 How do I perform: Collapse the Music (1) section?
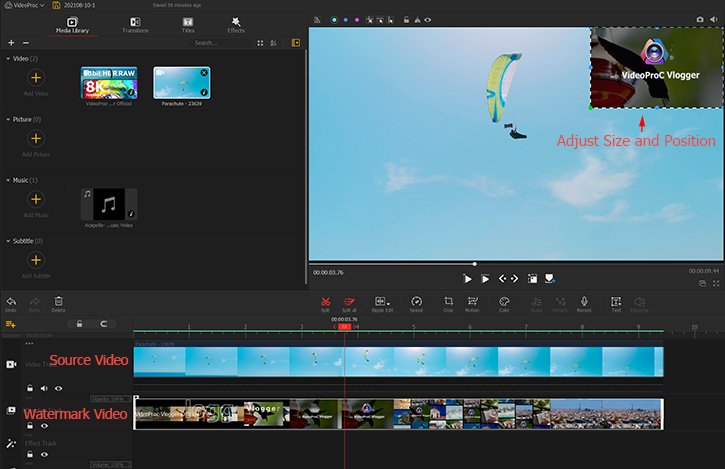point(9,180)
